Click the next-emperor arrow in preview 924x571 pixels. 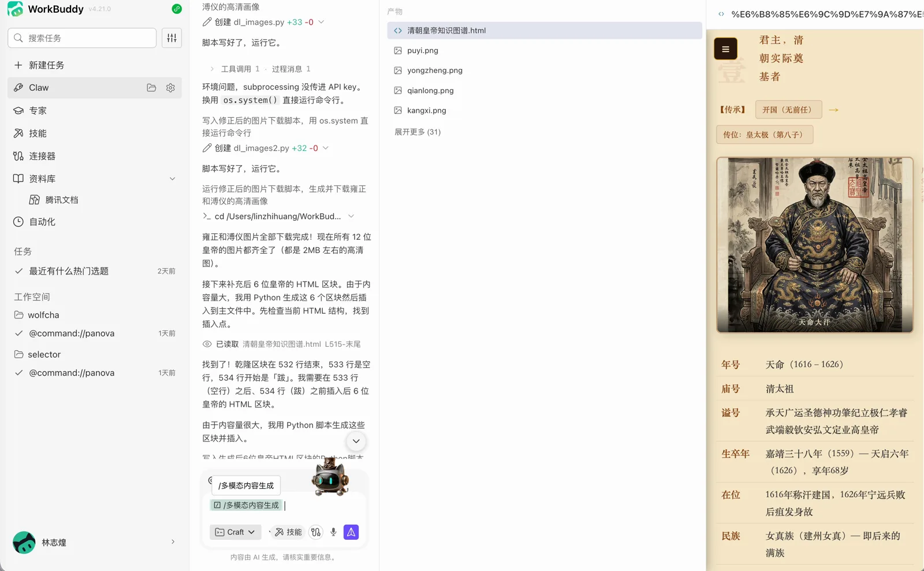833,110
